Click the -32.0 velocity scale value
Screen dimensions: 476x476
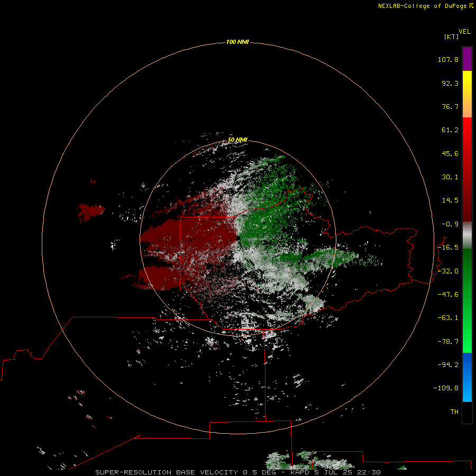tap(448, 271)
